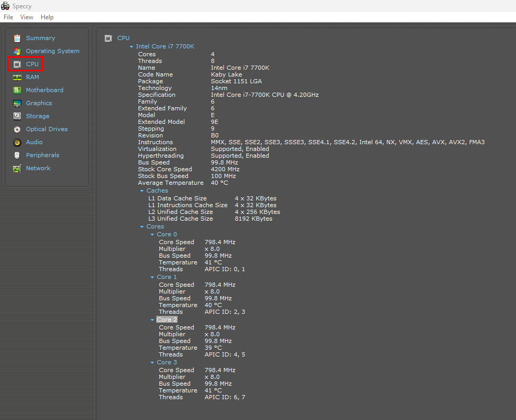Click the Network card icon

[x=17, y=169]
